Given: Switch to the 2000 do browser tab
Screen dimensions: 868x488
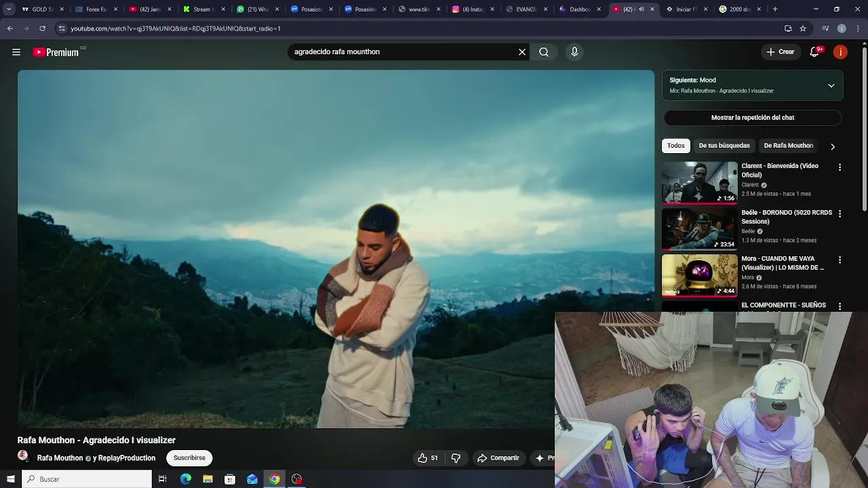Looking at the screenshot, I should 740,9.
